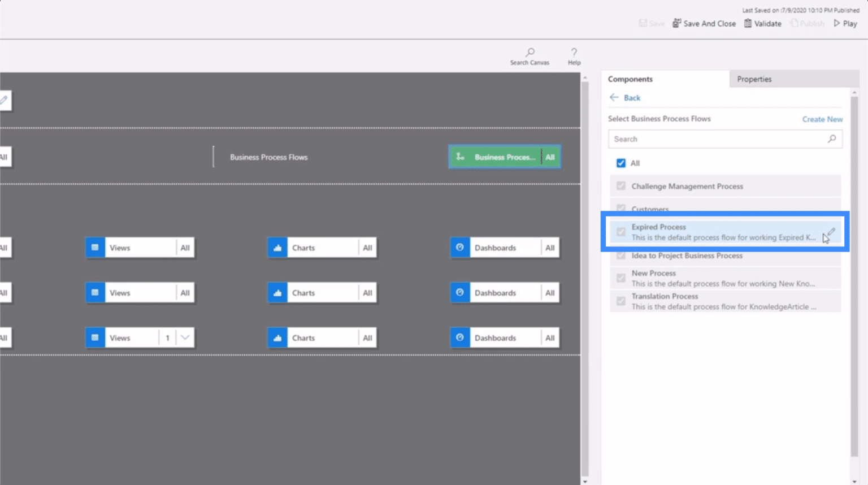
Task: Click All on the Business Process tile
Action: 550,157
